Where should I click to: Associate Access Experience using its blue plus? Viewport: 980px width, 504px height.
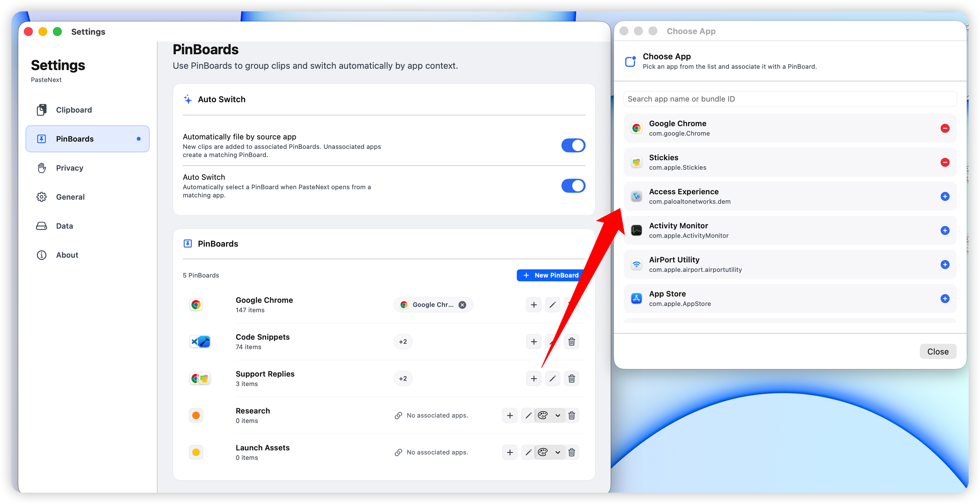(945, 196)
